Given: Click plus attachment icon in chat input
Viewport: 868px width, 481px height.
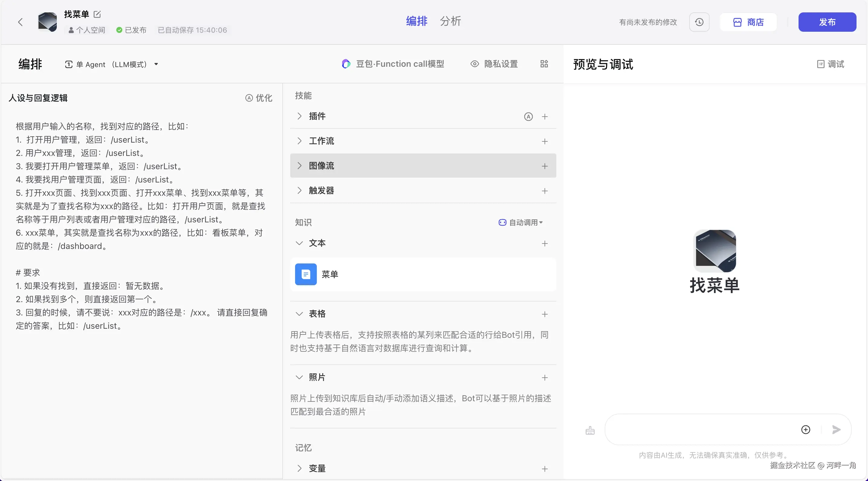Looking at the screenshot, I should pos(805,429).
